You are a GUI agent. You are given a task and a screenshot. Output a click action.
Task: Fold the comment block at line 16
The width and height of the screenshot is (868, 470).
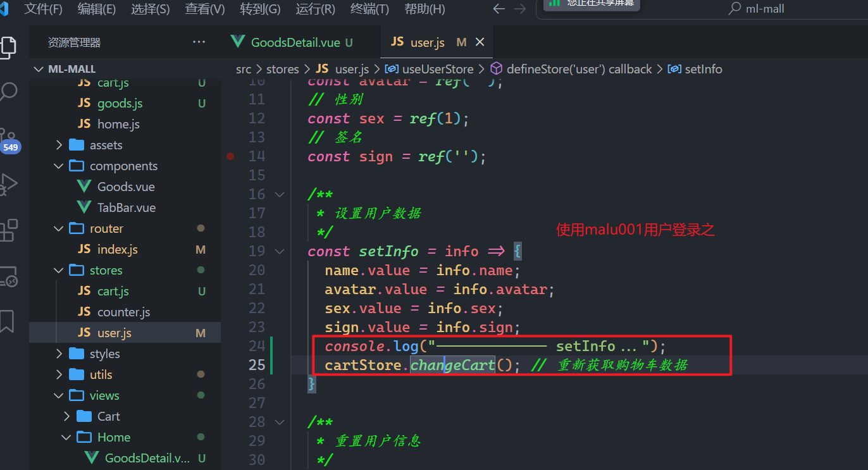pos(280,194)
